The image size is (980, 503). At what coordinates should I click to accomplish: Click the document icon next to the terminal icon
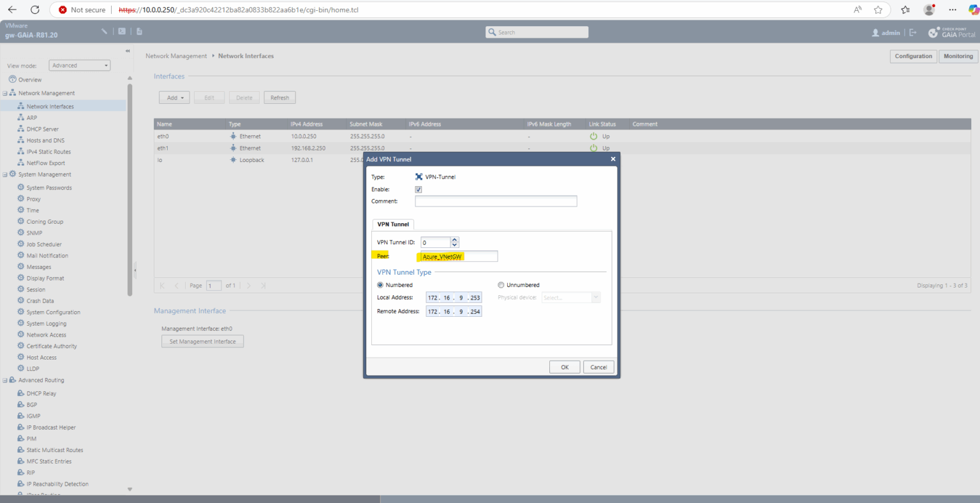click(139, 30)
